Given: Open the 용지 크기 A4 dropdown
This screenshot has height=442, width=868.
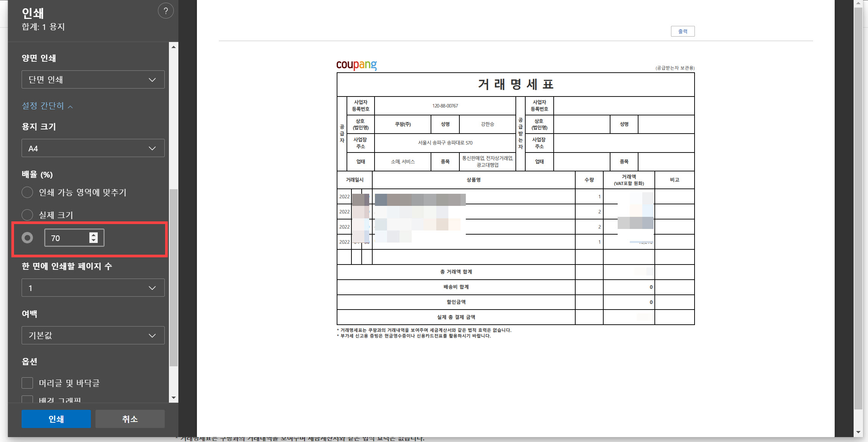Looking at the screenshot, I should coord(93,148).
